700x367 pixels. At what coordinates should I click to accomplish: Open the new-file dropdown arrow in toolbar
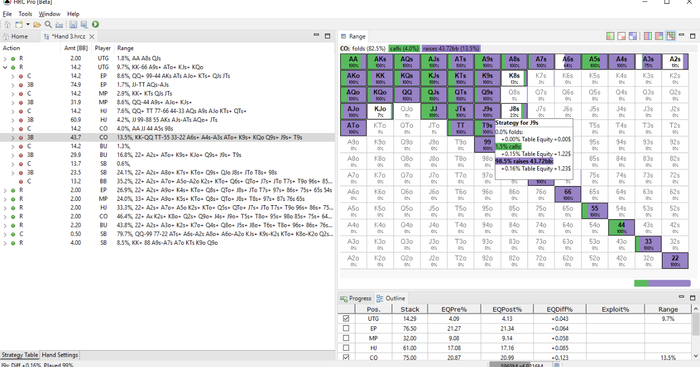click(28, 25)
